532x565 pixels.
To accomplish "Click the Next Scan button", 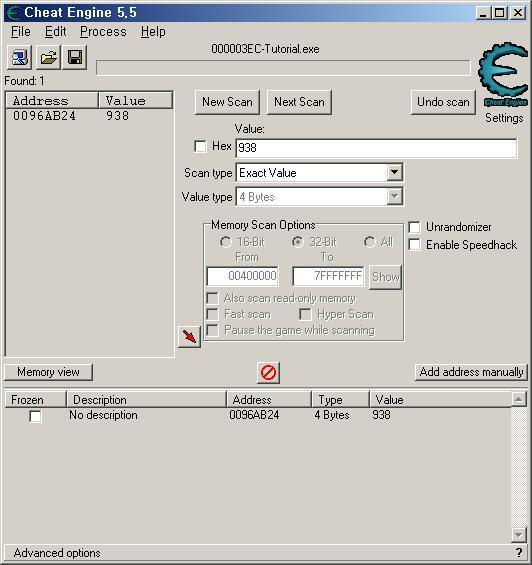I will pyautogui.click(x=299, y=102).
